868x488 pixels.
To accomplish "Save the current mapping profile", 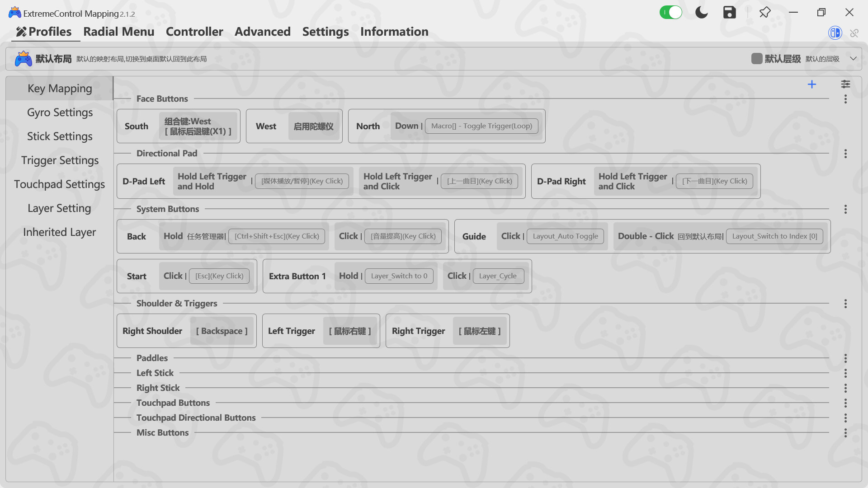I will click(729, 12).
